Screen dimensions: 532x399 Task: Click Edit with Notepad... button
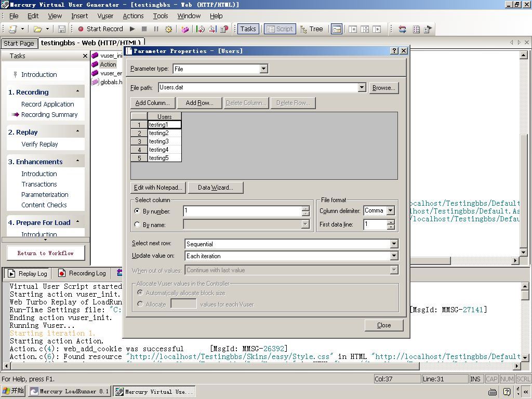click(158, 187)
